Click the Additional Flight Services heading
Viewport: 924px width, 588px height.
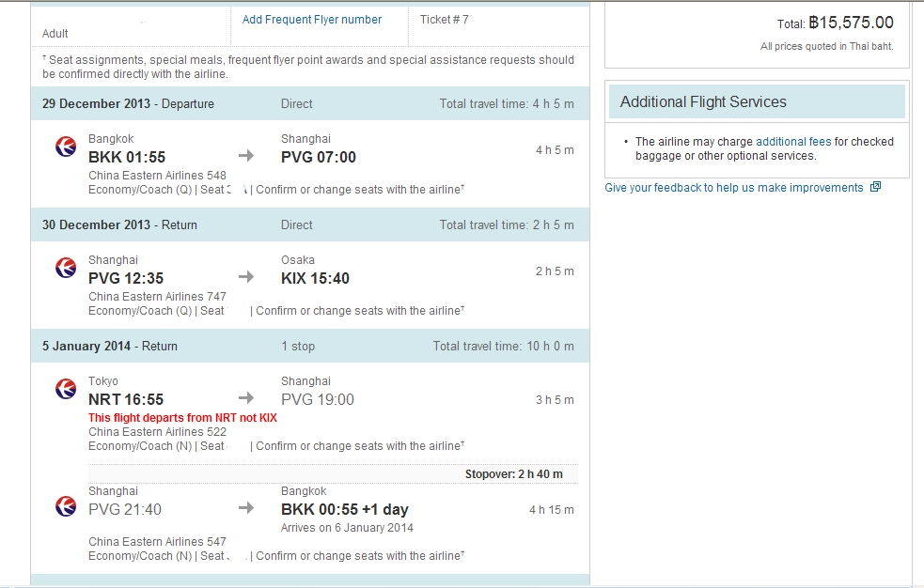pos(703,101)
